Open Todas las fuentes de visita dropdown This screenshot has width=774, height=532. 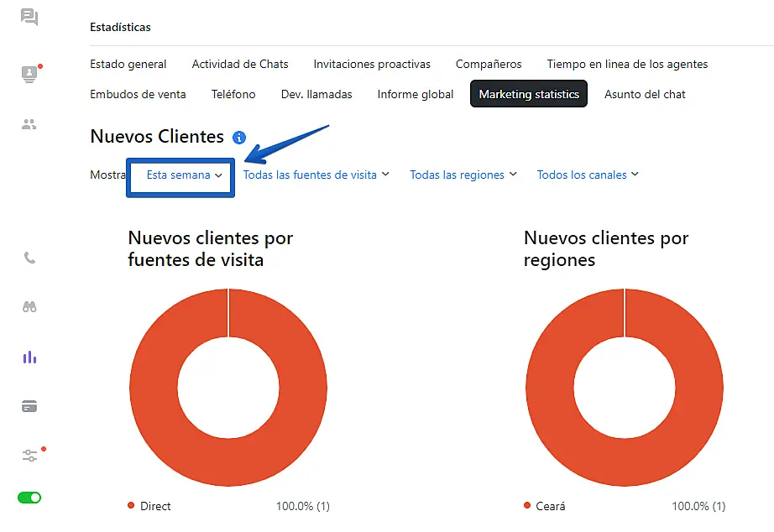tap(316, 175)
